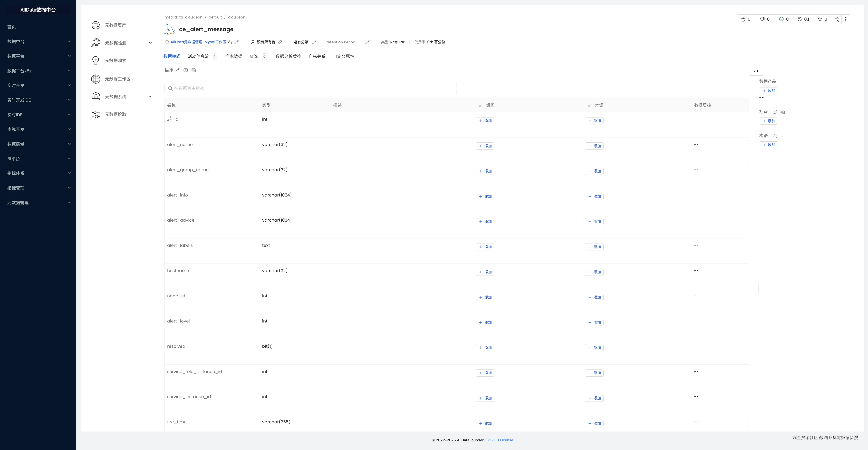
Task: Click the share icon in top toolbar
Action: (x=837, y=19)
